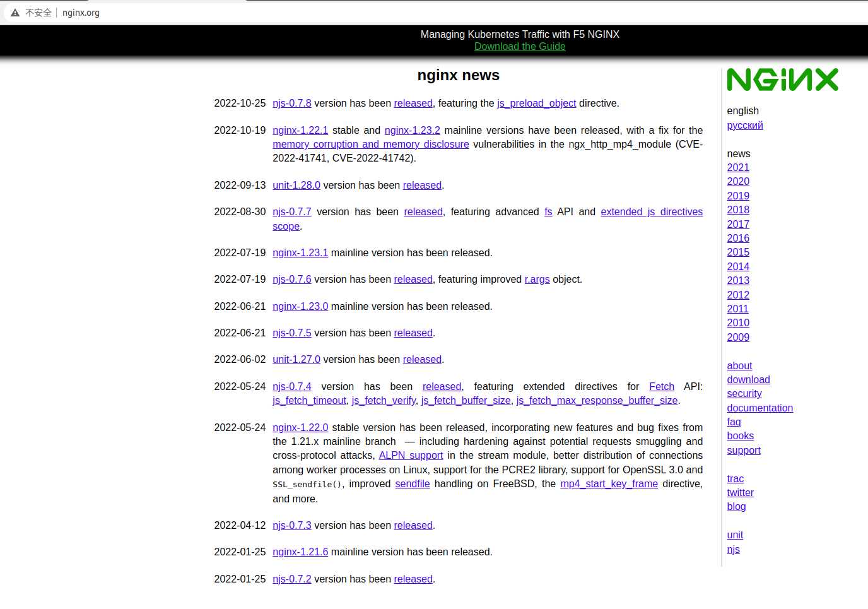Image resolution: width=868 pixels, height=609 pixels.
Task: Open the nginx-1.23.0 link
Action: [300, 307]
